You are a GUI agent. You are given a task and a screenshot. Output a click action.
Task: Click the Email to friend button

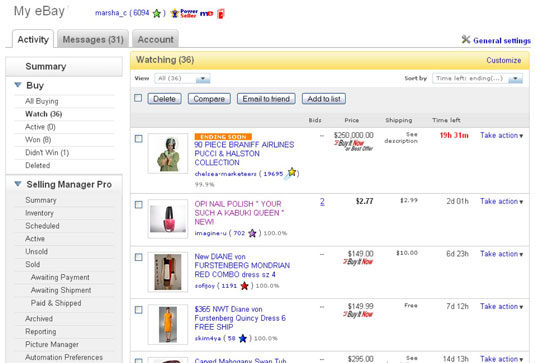click(x=266, y=99)
